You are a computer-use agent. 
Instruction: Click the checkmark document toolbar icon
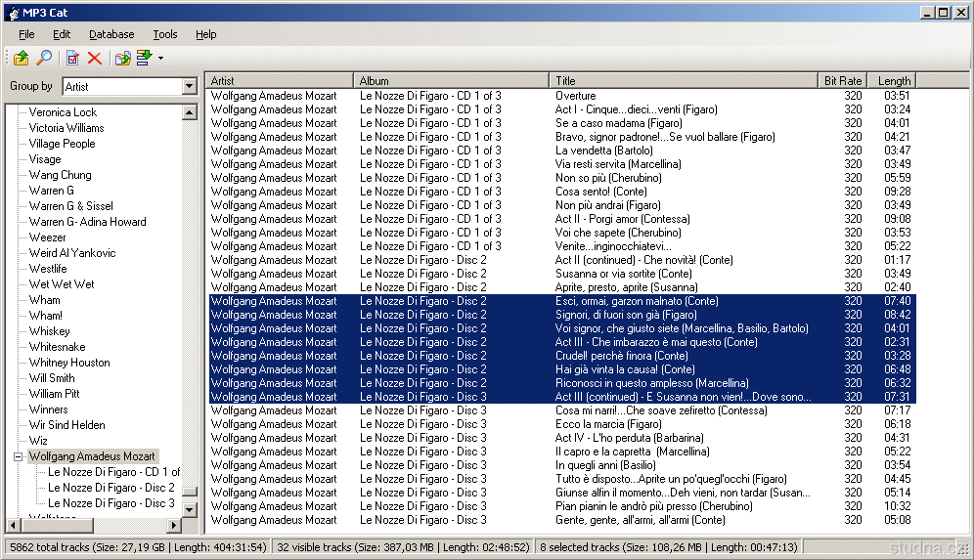click(x=73, y=59)
